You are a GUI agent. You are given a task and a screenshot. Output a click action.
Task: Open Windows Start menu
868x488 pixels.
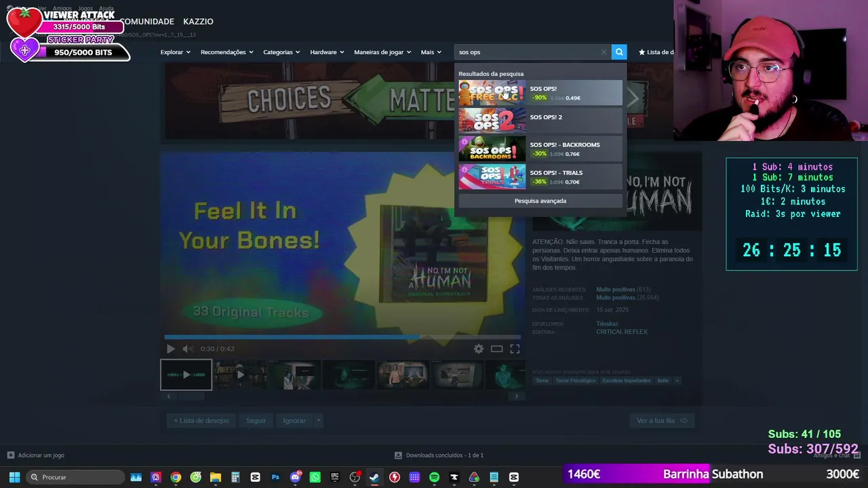14,477
